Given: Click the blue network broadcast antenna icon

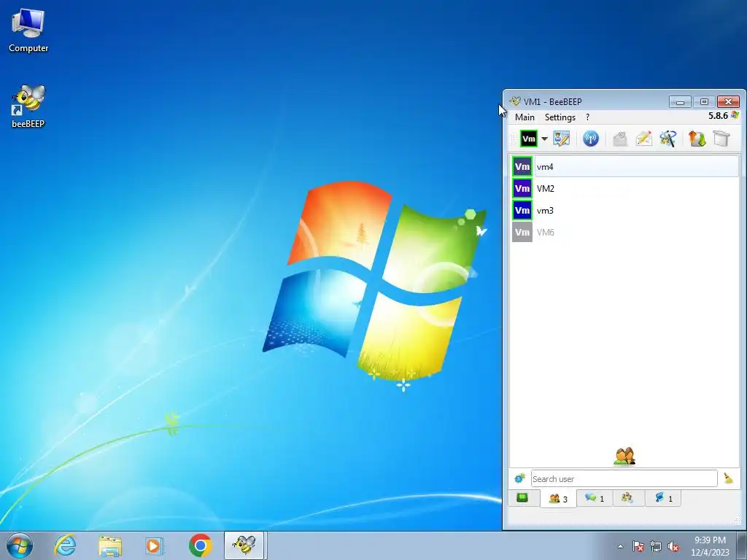Looking at the screenshot, I should point(591,139).
